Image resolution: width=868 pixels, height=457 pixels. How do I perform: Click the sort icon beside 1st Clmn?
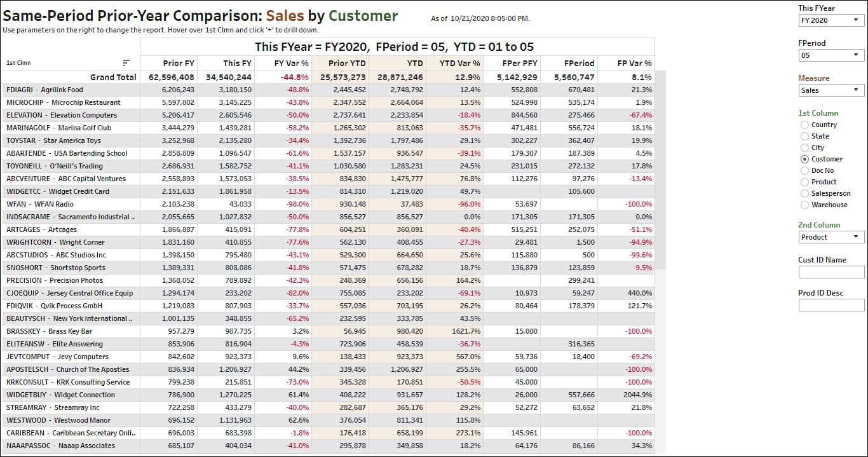(x=126, y=63)
